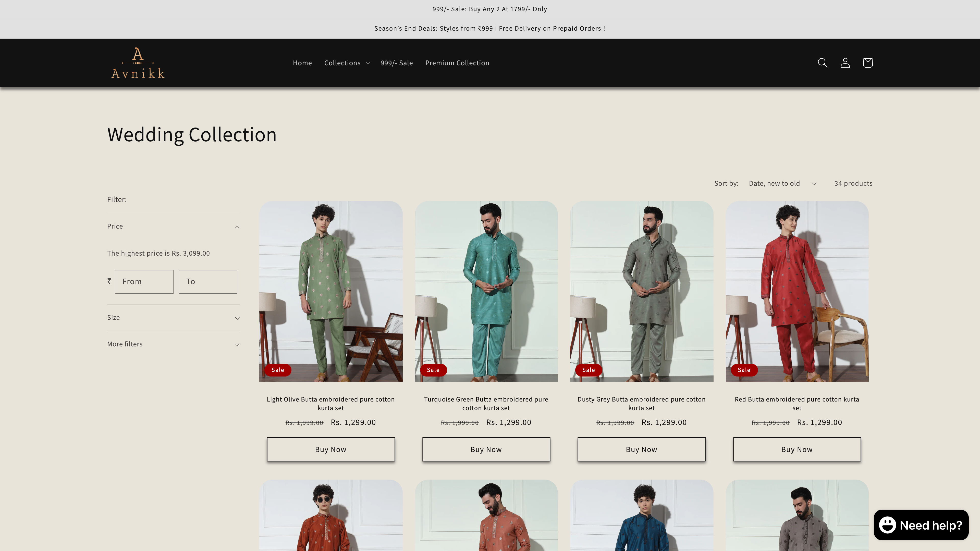The width and height of the screenshot is (980, 551).
Task: Buy Now the Light Olive kurta set
Action: click(330, 449)
